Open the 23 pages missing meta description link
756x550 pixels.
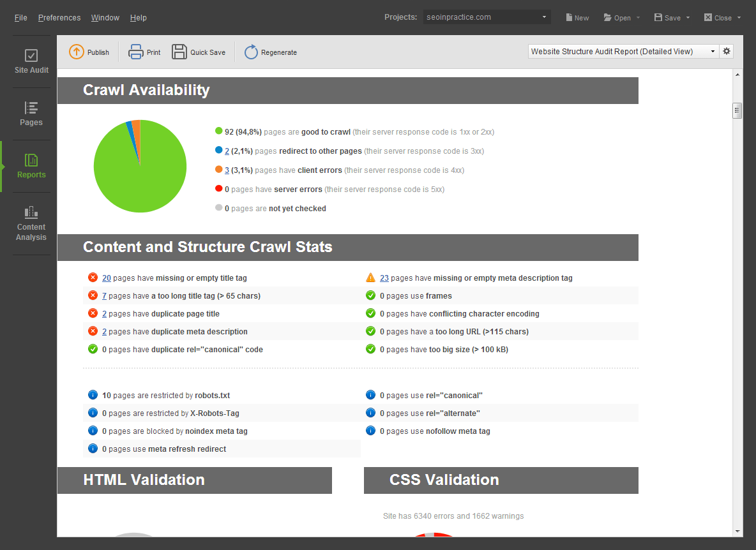tap(384, 278)
